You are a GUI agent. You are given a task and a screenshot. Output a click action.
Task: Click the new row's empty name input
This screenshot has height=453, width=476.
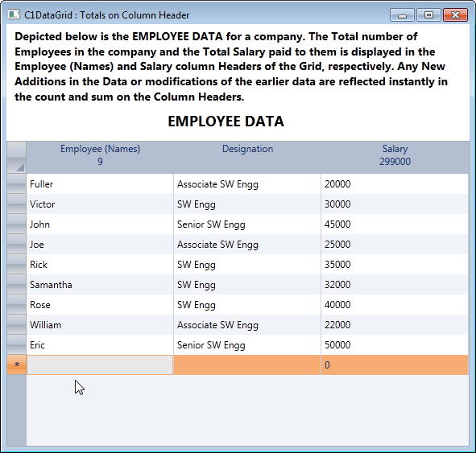pos(100,364)
